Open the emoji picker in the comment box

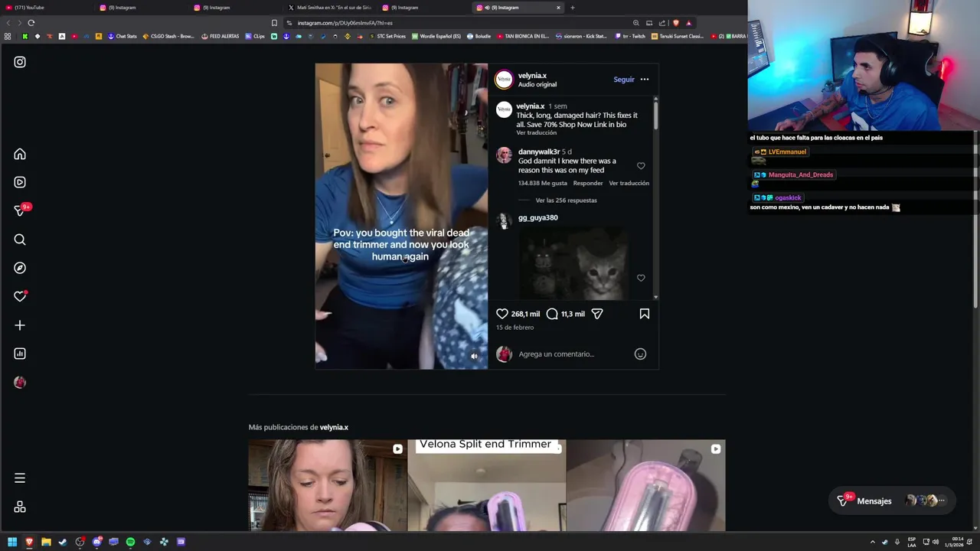click(640, 354)
